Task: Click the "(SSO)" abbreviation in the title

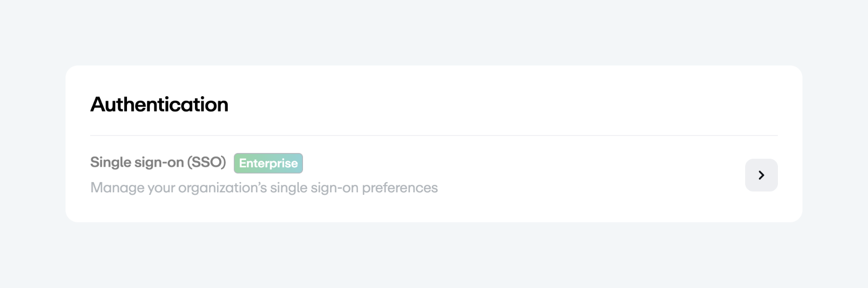Action: [206, 162]
